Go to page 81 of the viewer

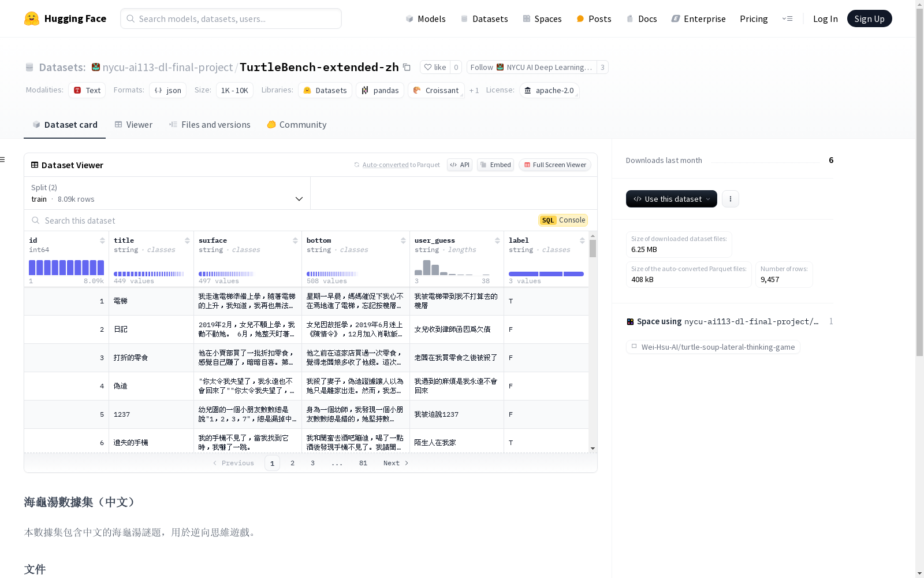click(x=363, y=463)
